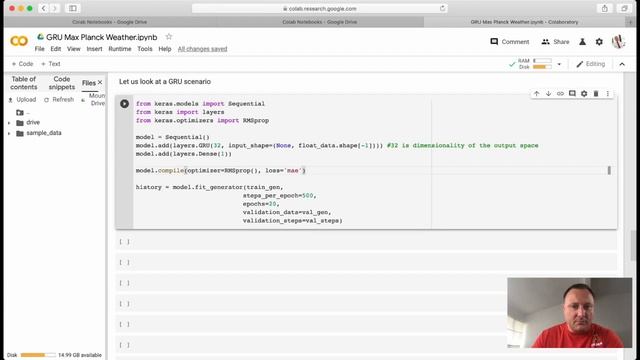The height and width of the screenshot is (360, 640).
Task: Select the first empty code cell
Action: pos(367,242)
